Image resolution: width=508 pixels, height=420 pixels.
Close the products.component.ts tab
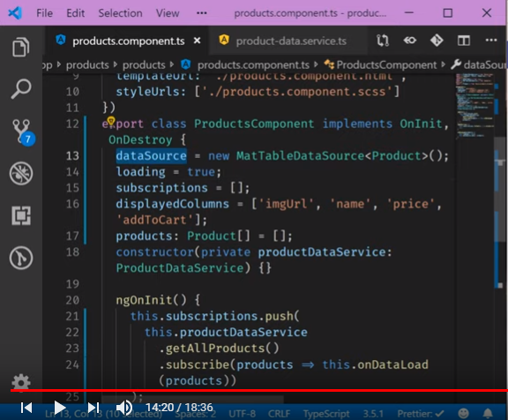[x=197, y=41]
